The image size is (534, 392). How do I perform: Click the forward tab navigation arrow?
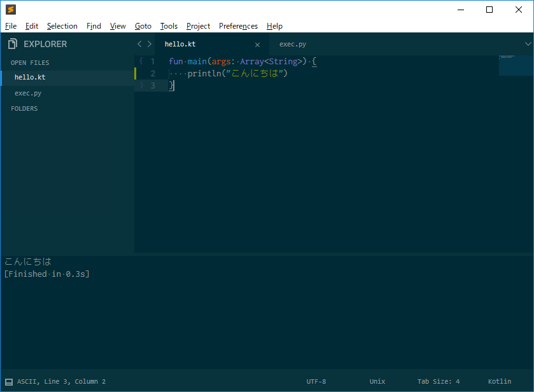(150, 44)
